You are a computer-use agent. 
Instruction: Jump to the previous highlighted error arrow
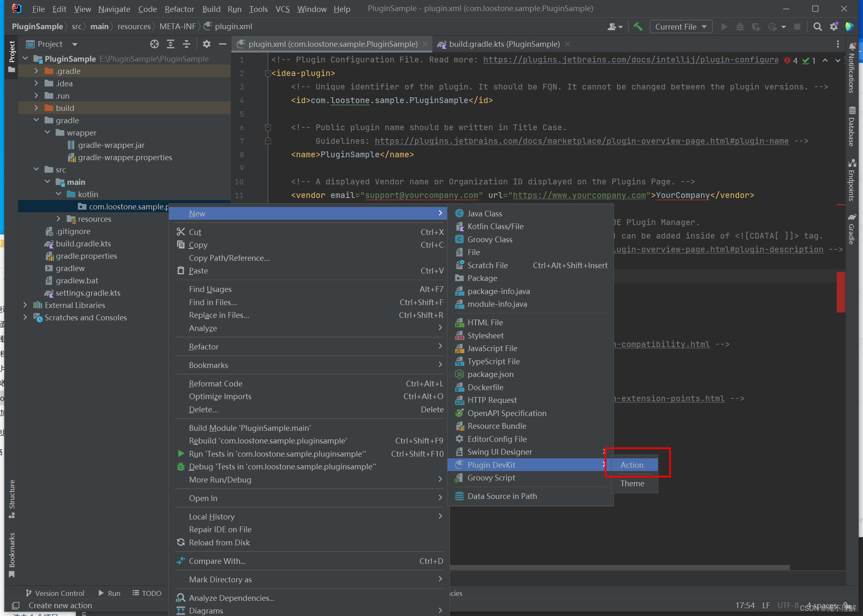coord(825,60)
